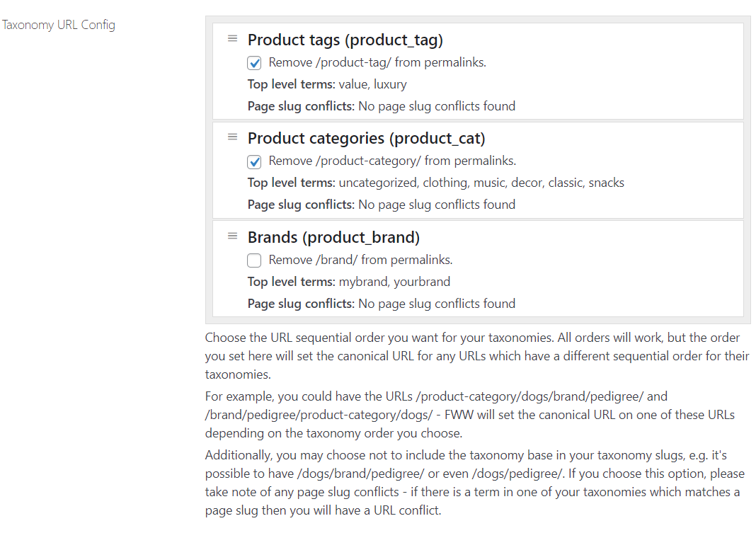Select the Product tags (product_tag) heading
This screenshot has width=756, height=533.
coord(345,40)
